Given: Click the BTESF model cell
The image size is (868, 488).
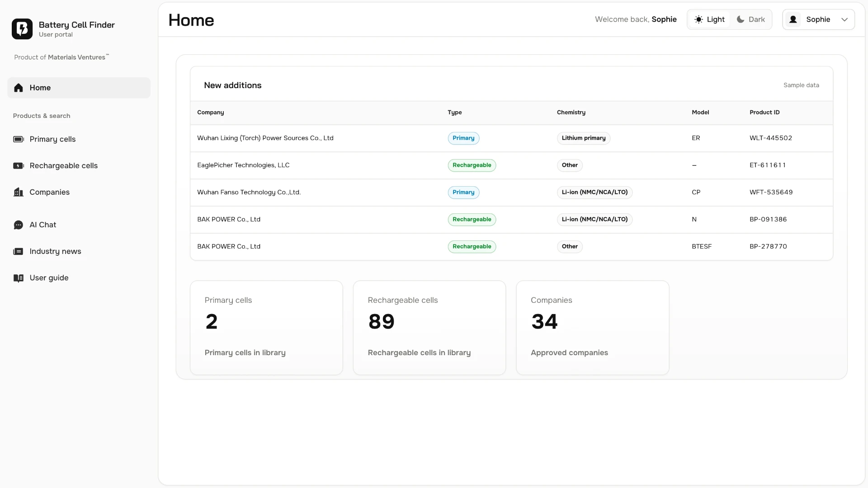Looking at the screenshot, I should click(702, 247).
